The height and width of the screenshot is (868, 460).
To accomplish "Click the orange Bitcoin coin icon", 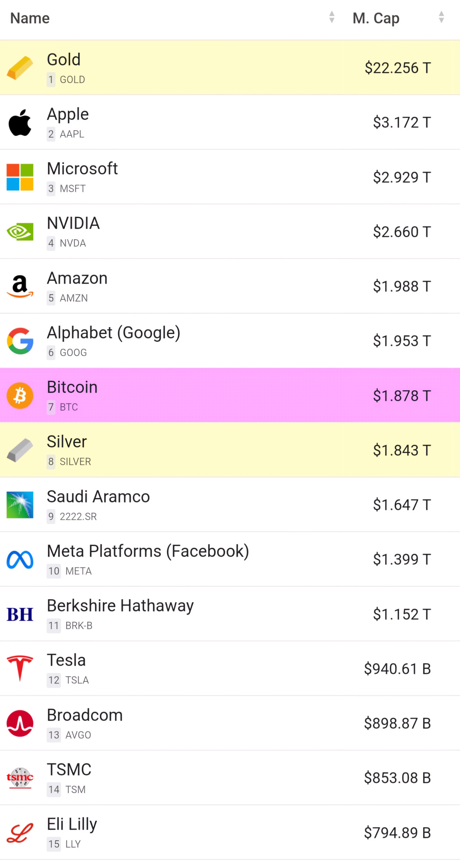I will pyautogui.click(x=20, y=395).
